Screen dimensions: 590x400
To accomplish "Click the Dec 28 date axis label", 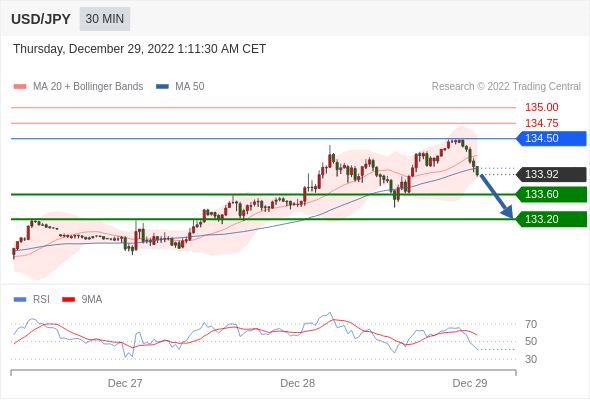I will tap(297, 383).
